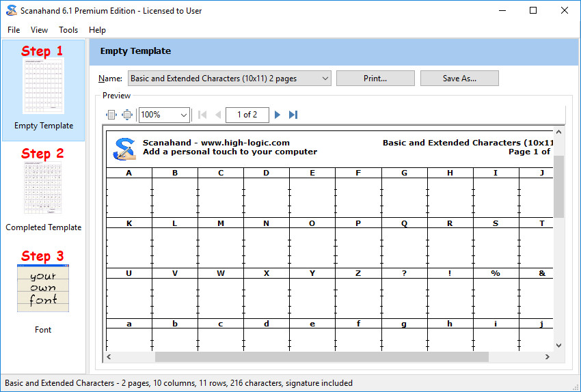Click the 'Empty Template' header title
This screenshot has width=581, height=392.
(135, 51)
